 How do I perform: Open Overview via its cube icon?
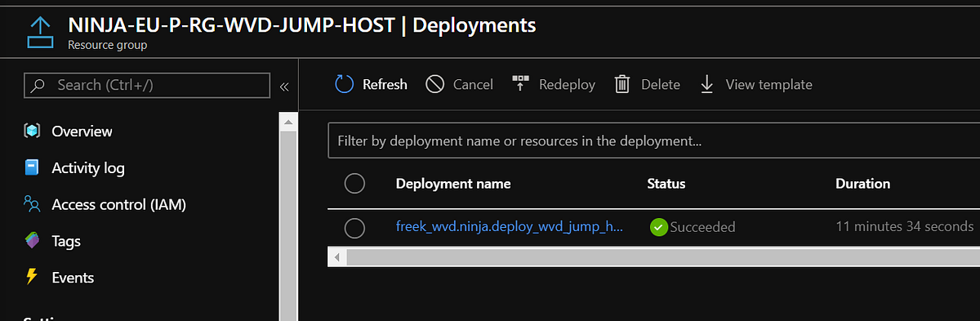[x=32, y=131]
